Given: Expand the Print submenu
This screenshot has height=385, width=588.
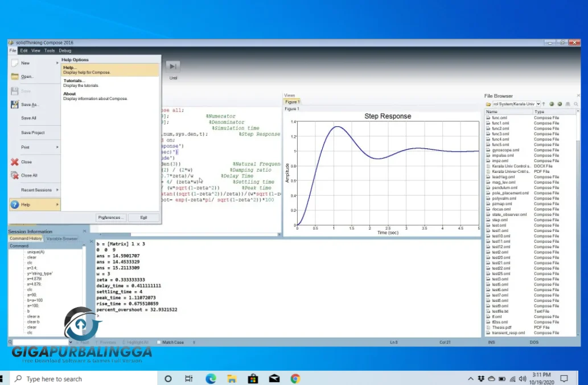Looking at the screenshot, I should point(57,147).
